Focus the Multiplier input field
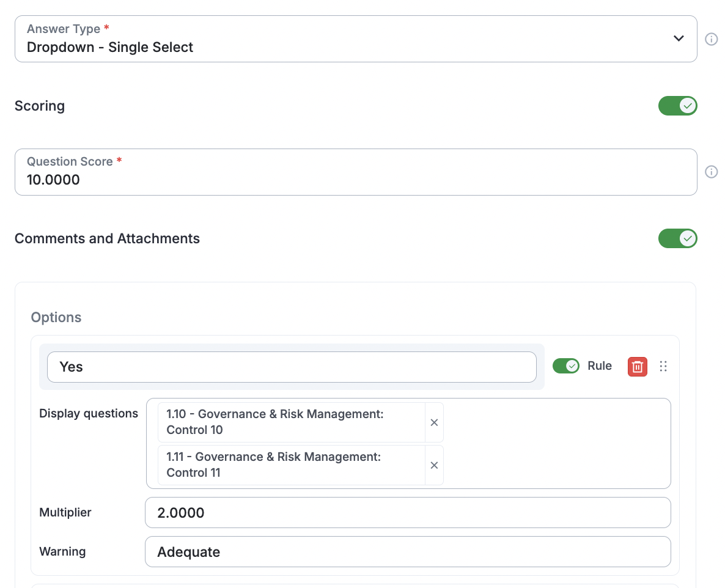 [407, 513]
